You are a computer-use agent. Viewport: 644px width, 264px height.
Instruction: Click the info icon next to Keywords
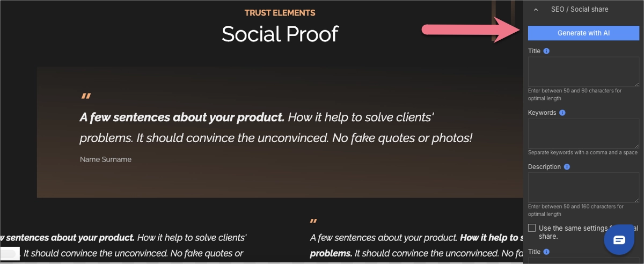(x=562, y=113)
